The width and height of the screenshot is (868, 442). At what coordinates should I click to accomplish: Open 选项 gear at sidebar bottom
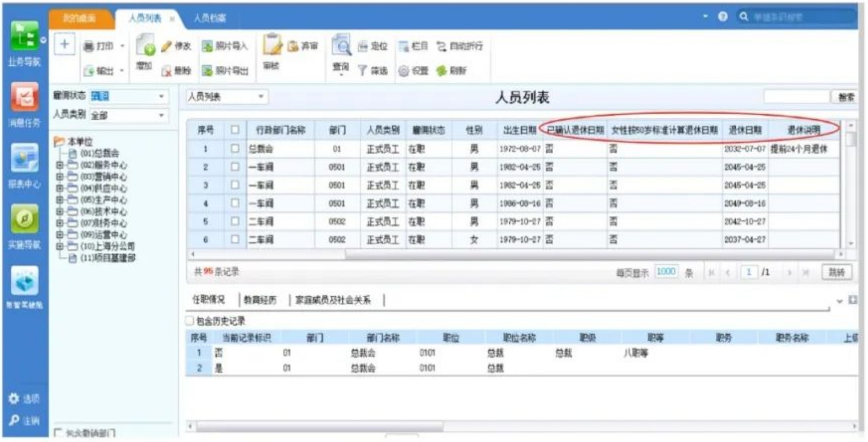[14, 398]
